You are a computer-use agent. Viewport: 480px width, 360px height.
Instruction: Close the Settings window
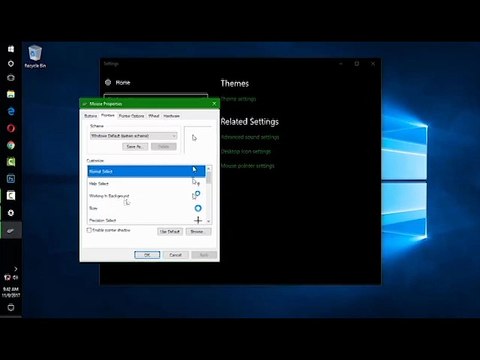pos(373,64)
